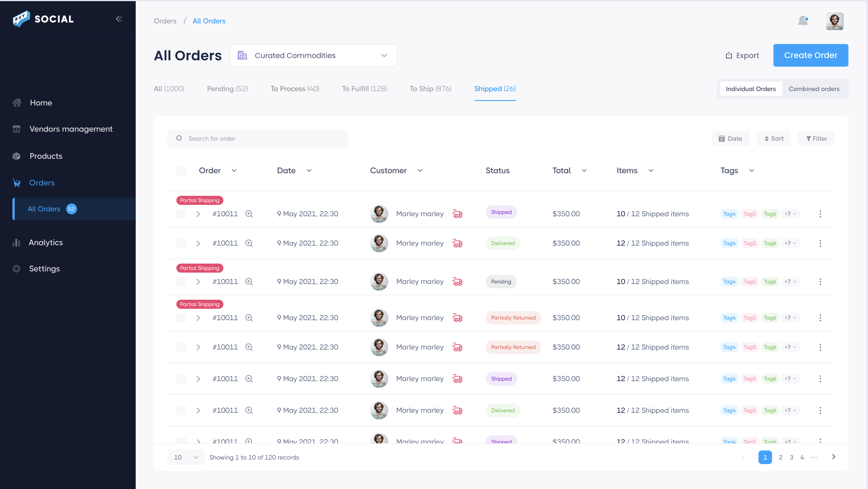Switch to the To Fulfill tab
This screenshot has width=868, height=489.
[364, 89]
